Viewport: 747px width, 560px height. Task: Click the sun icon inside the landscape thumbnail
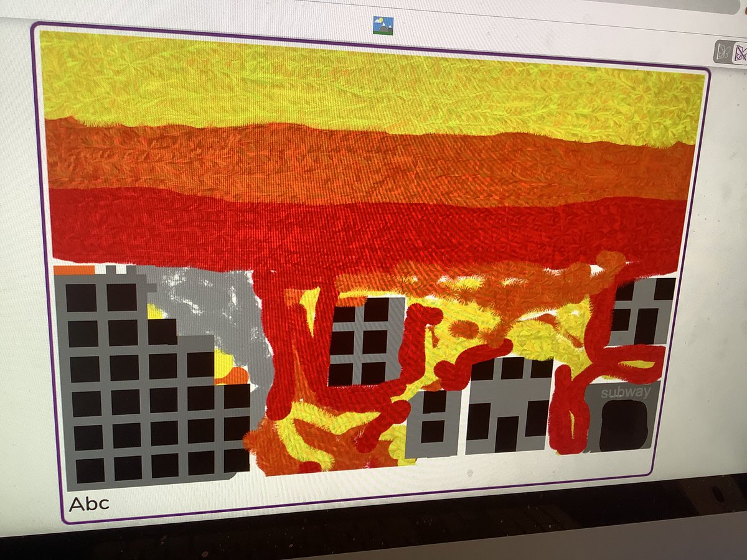(x=381, y=19)
